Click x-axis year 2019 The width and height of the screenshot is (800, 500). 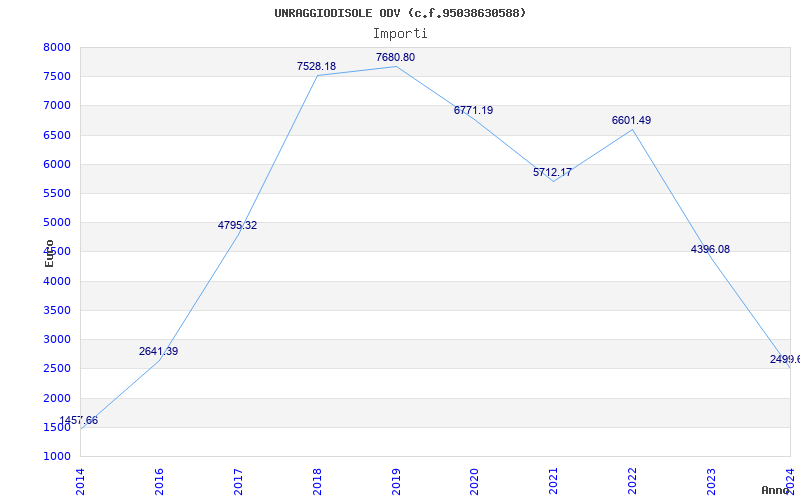[x=396, y=481]
